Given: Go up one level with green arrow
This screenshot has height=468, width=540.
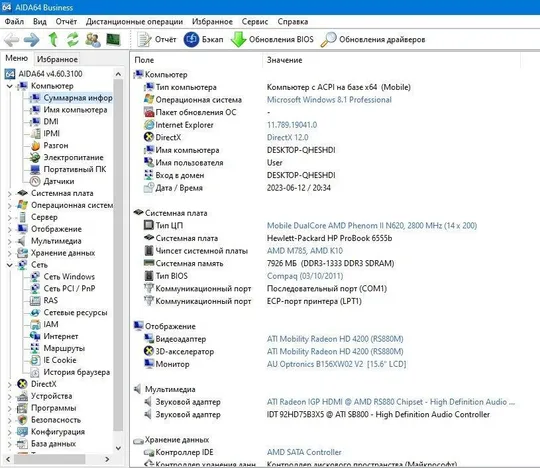Looking at the screenshot, I should click(x=53, y=40).
